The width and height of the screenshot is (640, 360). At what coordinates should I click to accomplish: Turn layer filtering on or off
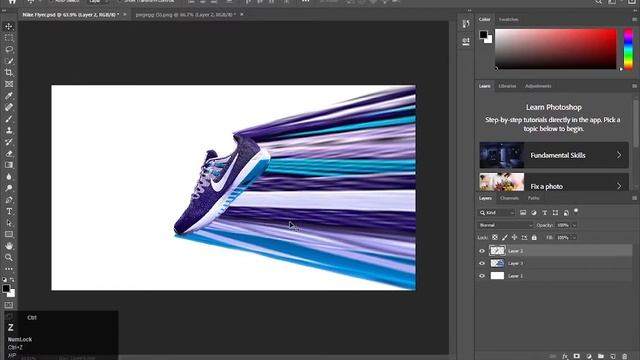pos(576,211)
